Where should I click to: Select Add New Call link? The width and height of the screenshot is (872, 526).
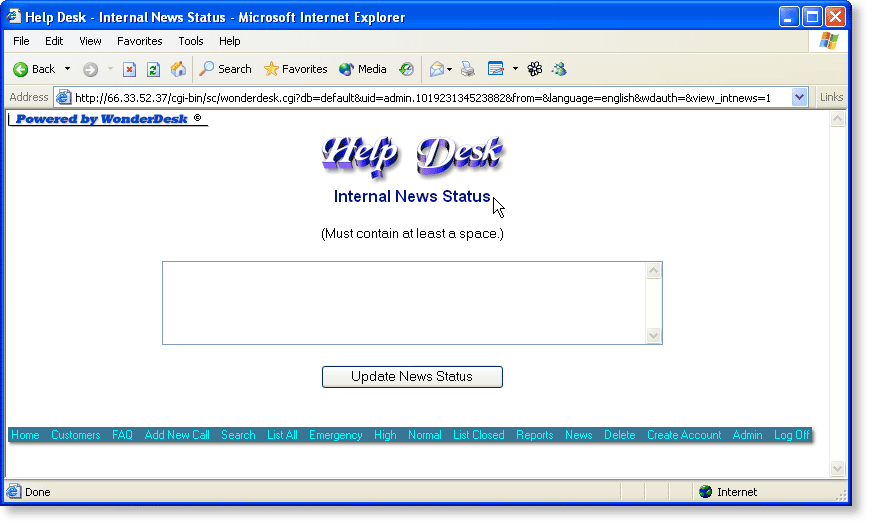177,435
